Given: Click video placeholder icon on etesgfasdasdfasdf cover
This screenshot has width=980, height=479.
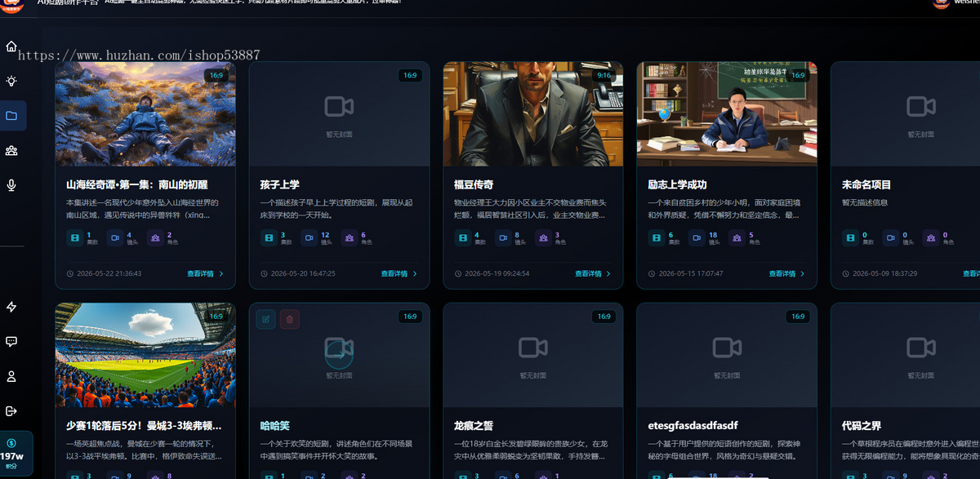Looking at the screenshot, I should pos(727,348).
